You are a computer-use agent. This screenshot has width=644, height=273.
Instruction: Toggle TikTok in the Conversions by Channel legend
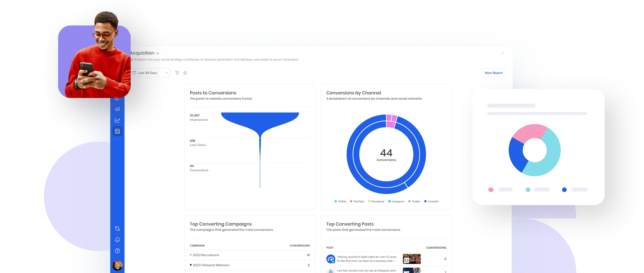[x=340, y=201]
